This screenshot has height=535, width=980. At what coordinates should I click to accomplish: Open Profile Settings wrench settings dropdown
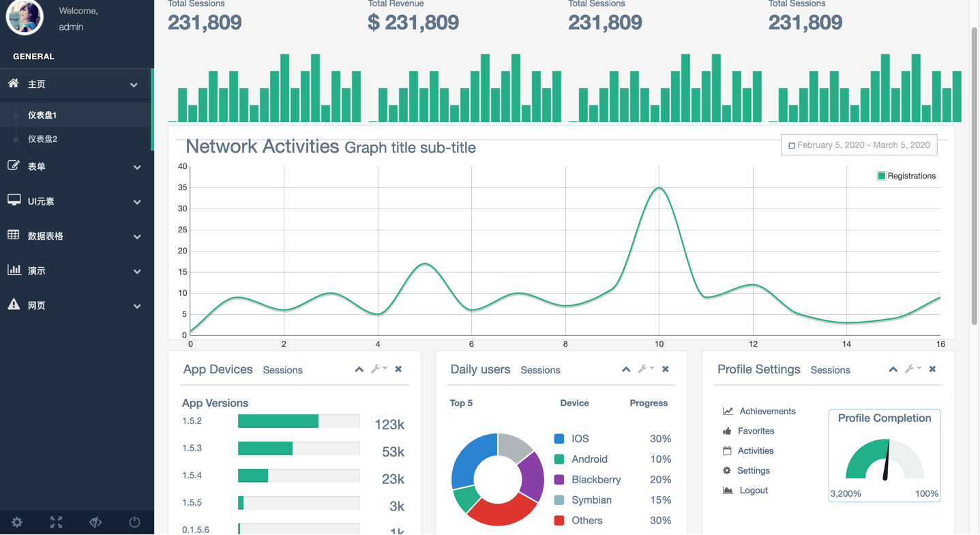click(x=913, y=369)
